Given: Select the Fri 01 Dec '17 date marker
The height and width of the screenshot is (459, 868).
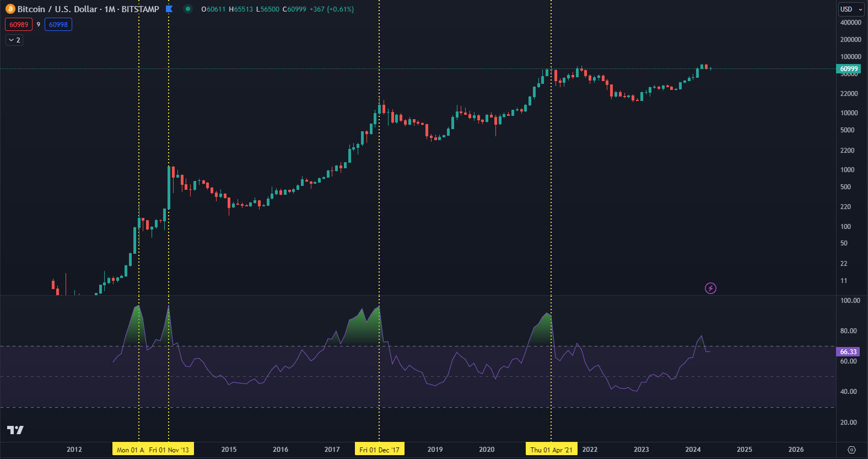Looking at the screenshot, I should click(x=379, y=450).
